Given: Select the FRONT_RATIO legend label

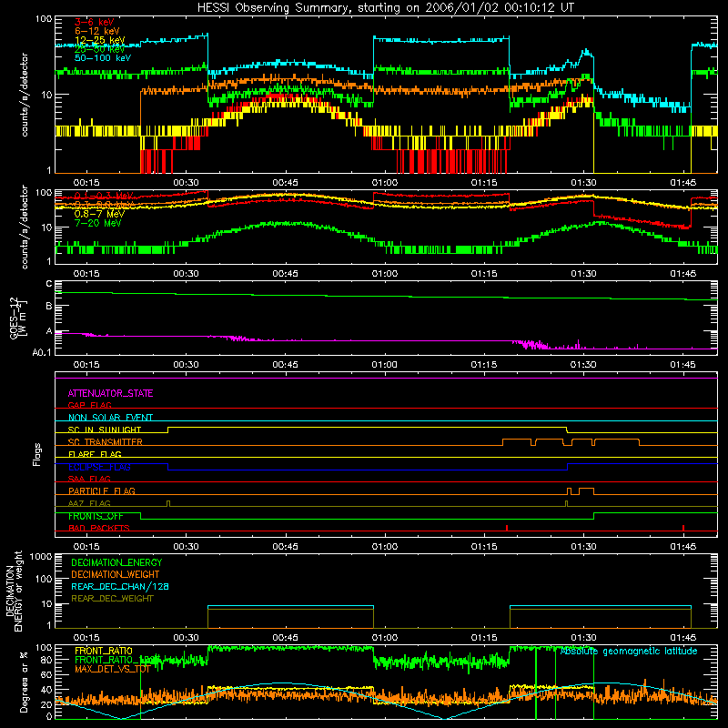Looking at the screenshot, I should (104, 651).
